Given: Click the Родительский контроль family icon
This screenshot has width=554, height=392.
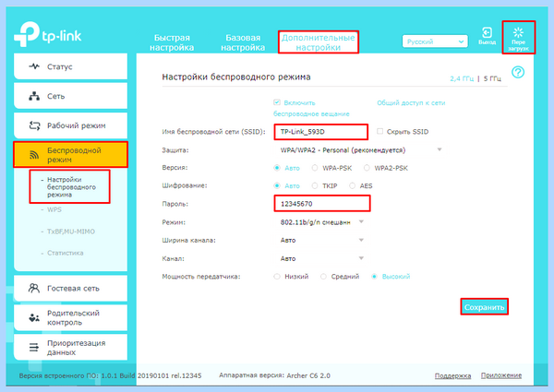Looking at the screenshot, I should click(x=34, y=317).
